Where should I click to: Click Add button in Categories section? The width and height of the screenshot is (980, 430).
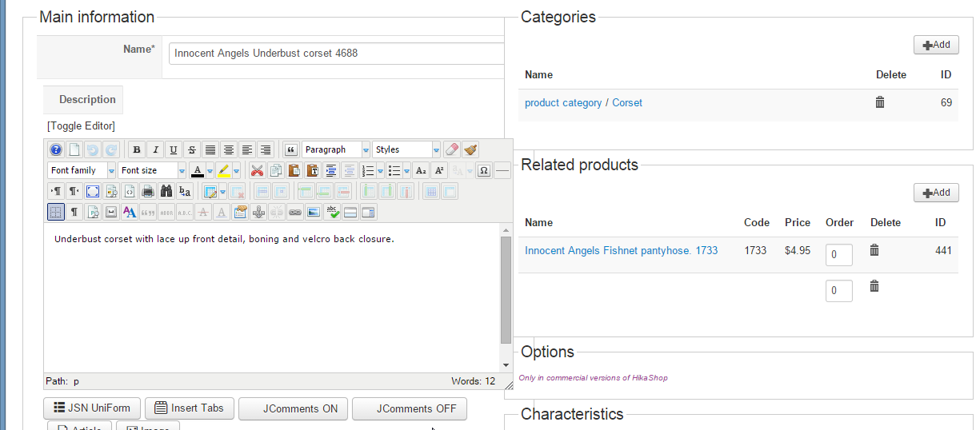936,45
